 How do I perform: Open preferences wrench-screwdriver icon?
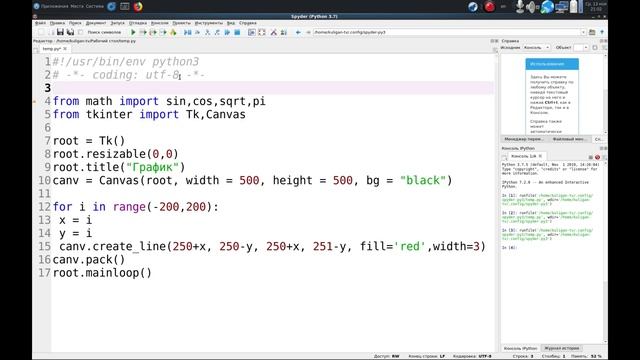273,32
